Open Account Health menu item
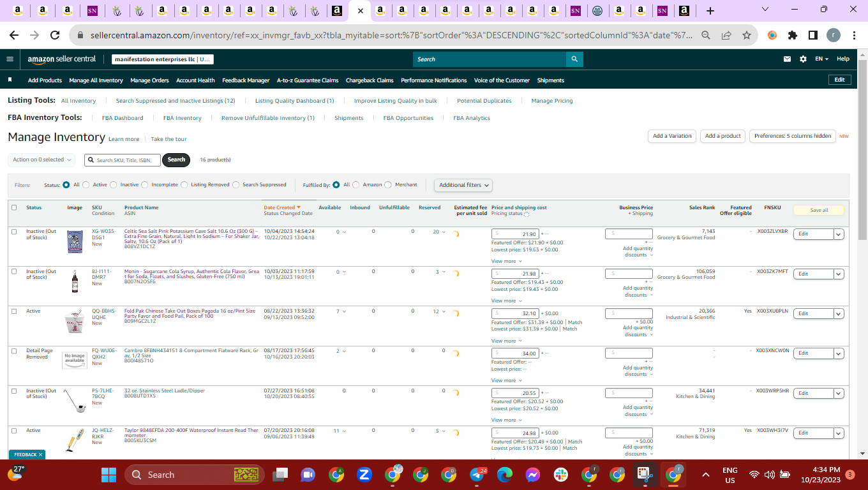Viewport: 868px width, 490px height. point(195,80)
